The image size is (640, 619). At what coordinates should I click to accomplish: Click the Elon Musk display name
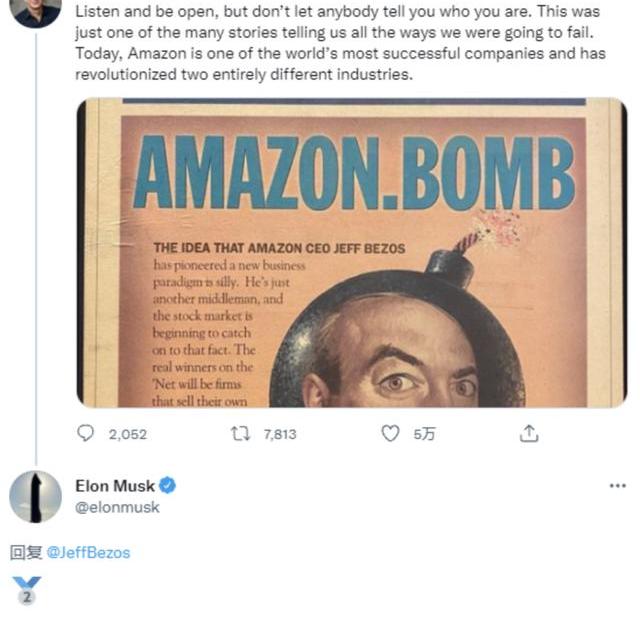[x=115, y=486]
